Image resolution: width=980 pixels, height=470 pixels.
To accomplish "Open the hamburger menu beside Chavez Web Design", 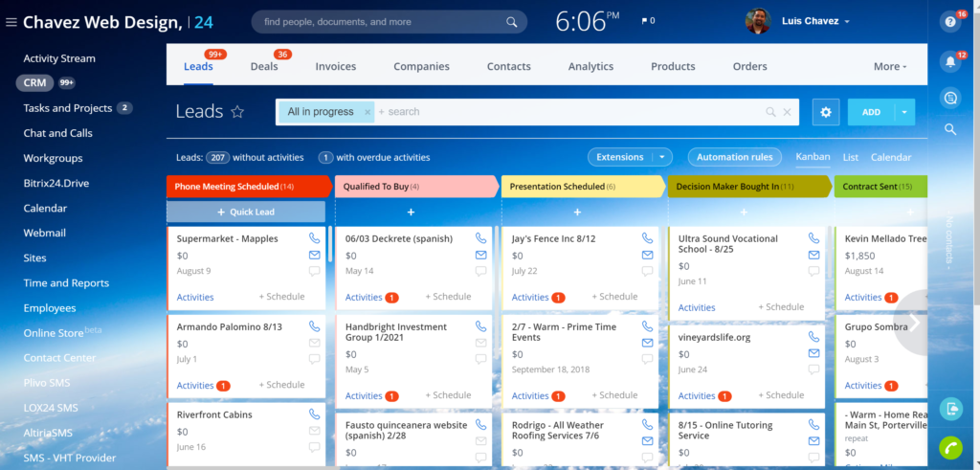I will pyautogui.click(x=11, y=23).
